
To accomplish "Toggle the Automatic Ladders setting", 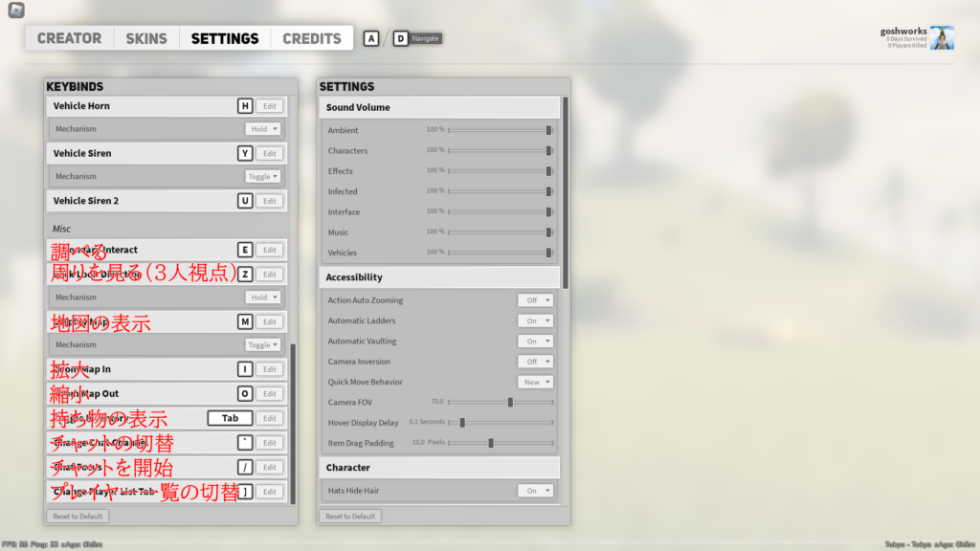I will 535,320.
